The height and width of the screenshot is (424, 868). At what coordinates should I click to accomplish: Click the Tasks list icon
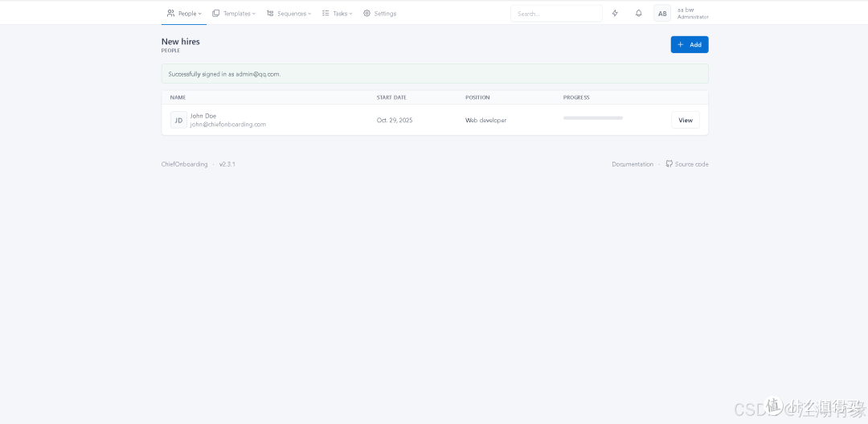tap(325, 14)
